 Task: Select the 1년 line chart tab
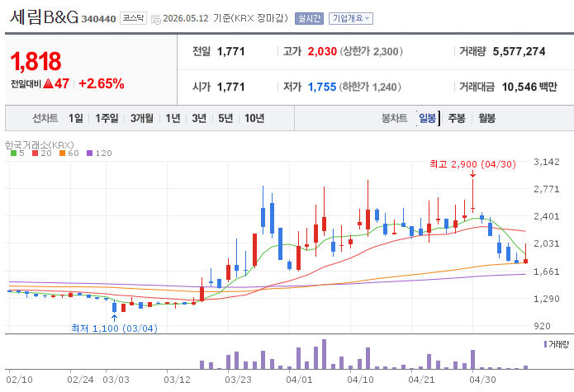pyautogui.click(x=173, y=118)
